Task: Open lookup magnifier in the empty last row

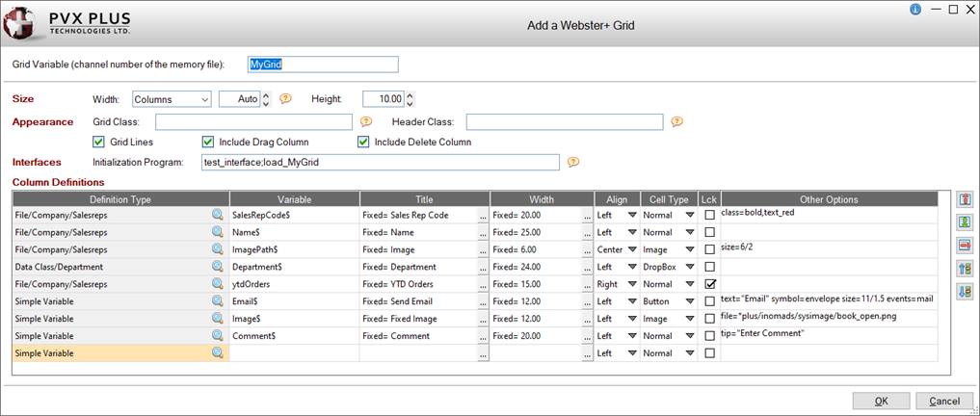Action: (x=218, y=352)
